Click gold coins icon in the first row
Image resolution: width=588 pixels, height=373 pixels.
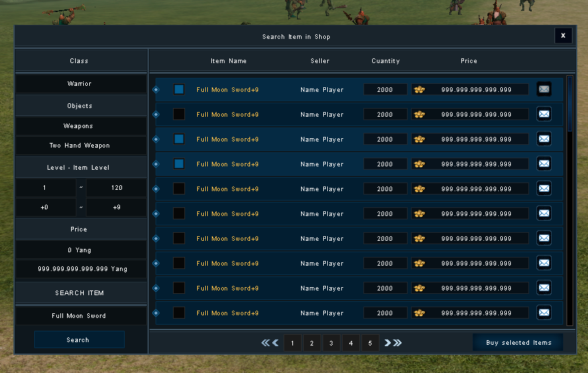coord(419,90)
